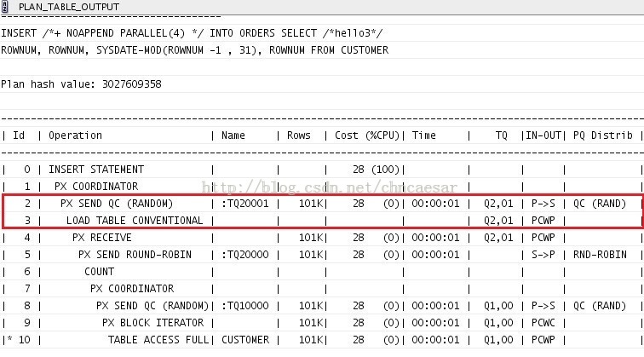Click the 'S->P' in-out value
The width and height of the screenshot is (644, 357).
[x=543, y=255]
